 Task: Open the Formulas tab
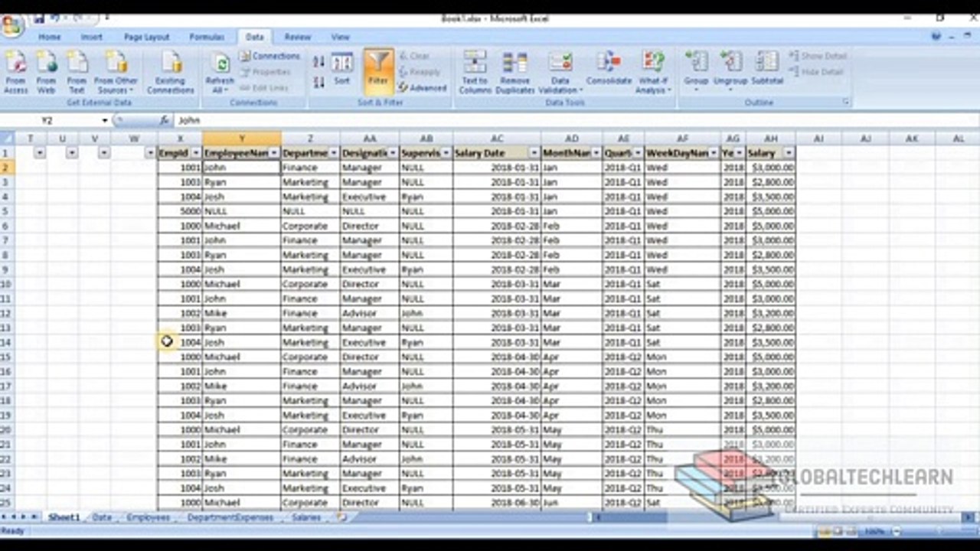(207, 37)
